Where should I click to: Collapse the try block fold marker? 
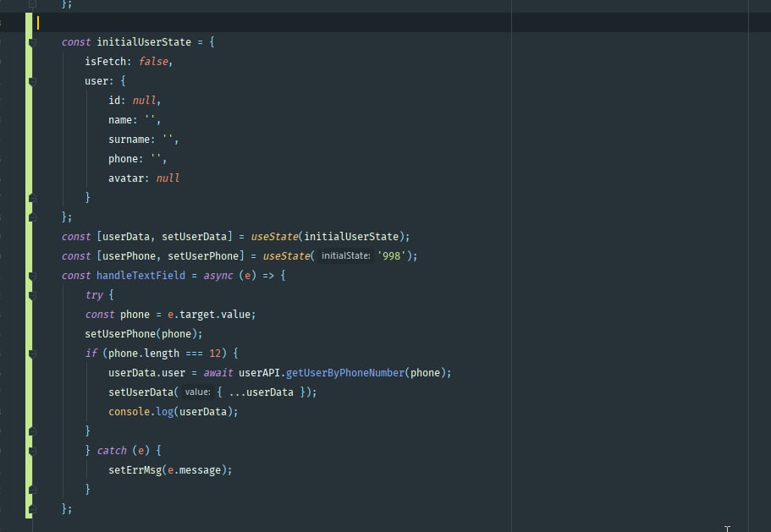pos(32,296)
